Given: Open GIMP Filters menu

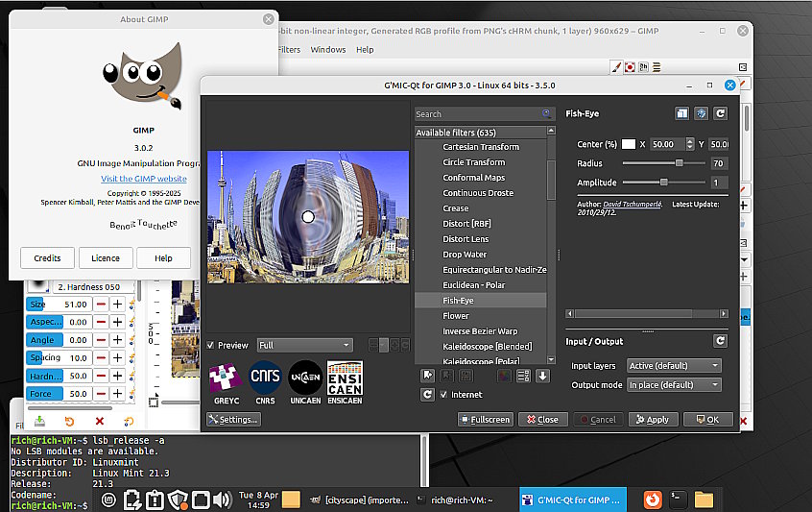Looking at the screenshot, I should tap(289, 50).
